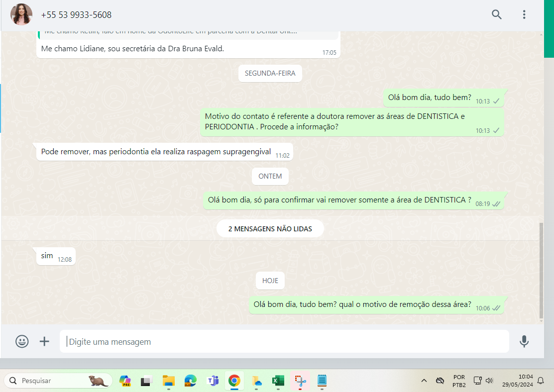
Task: Click the SEGUNDA-FEIRA date label
Action: 270,74
